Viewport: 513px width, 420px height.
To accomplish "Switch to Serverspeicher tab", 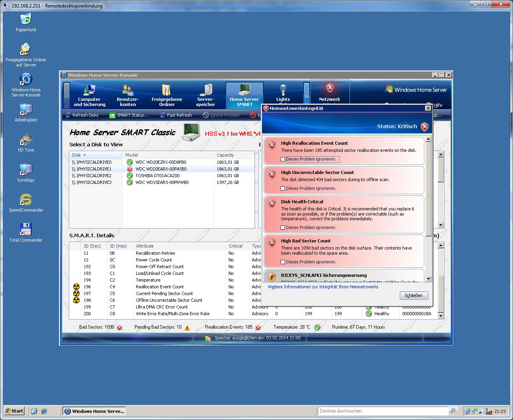I will point(205,95).
